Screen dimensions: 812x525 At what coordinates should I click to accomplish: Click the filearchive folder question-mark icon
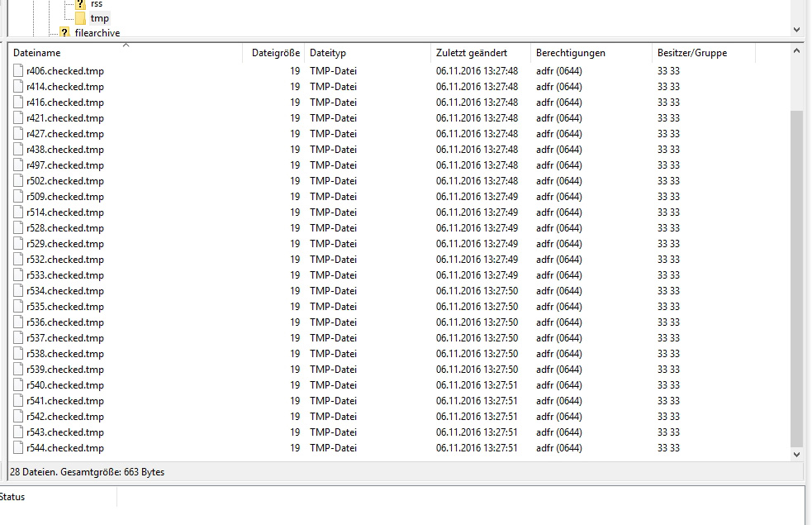pos(64,33)
